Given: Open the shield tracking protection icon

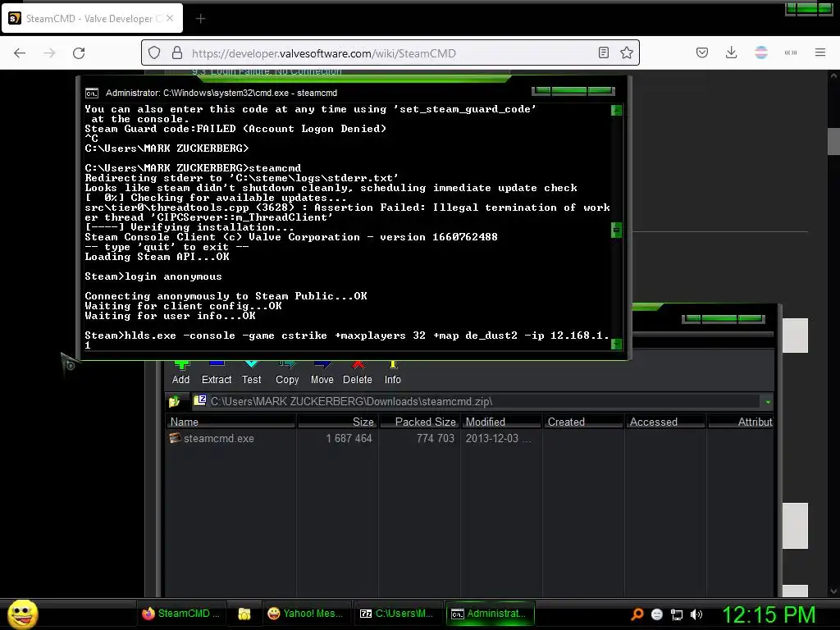Looking at the screenshot, I should (x=154, y=53).
